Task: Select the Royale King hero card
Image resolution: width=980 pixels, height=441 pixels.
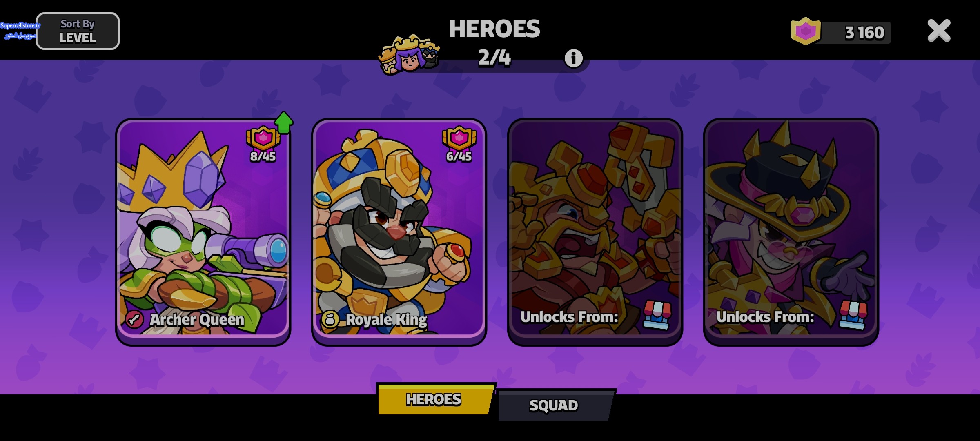Action: click(399, 232)
